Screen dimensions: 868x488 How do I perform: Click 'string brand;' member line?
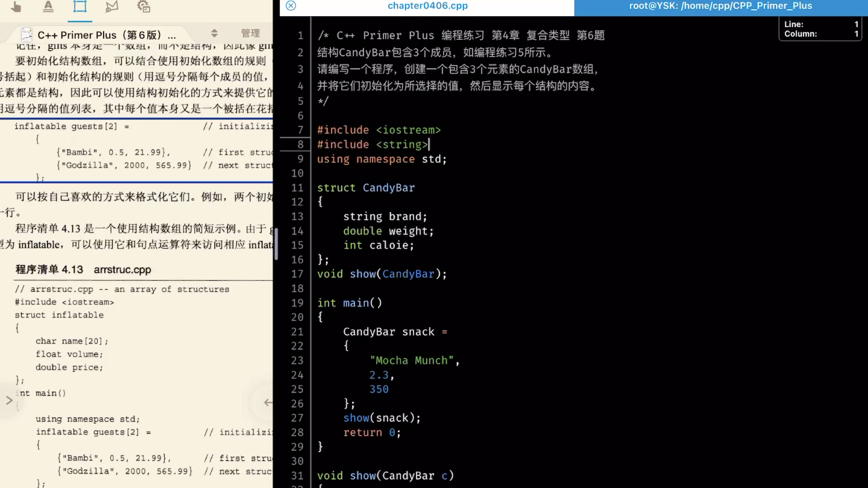385,217
